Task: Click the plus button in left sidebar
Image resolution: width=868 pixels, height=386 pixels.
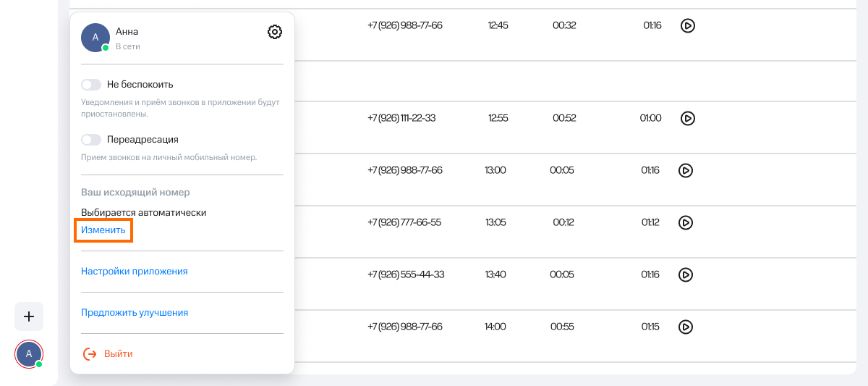Action: click(x=29, y=316)
